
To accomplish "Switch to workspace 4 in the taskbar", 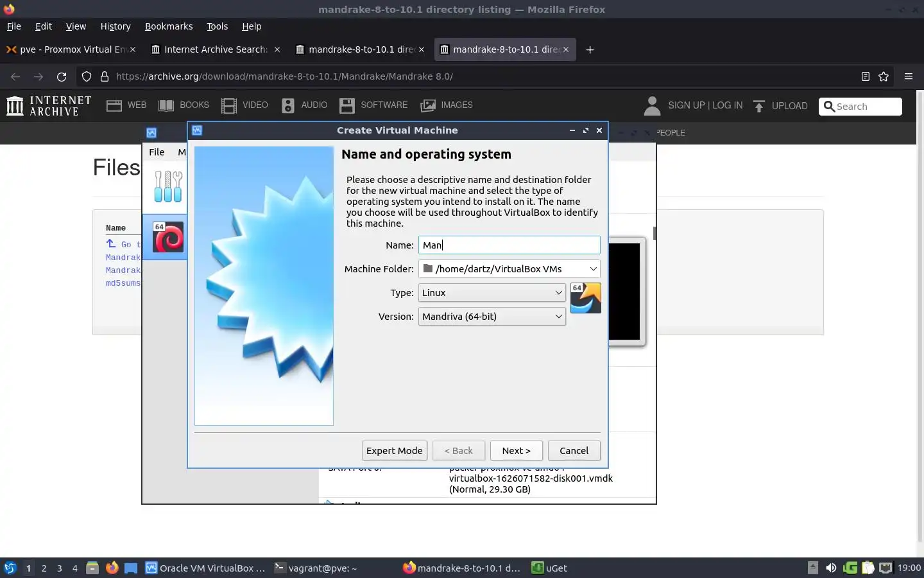I will tap(75, 568).
